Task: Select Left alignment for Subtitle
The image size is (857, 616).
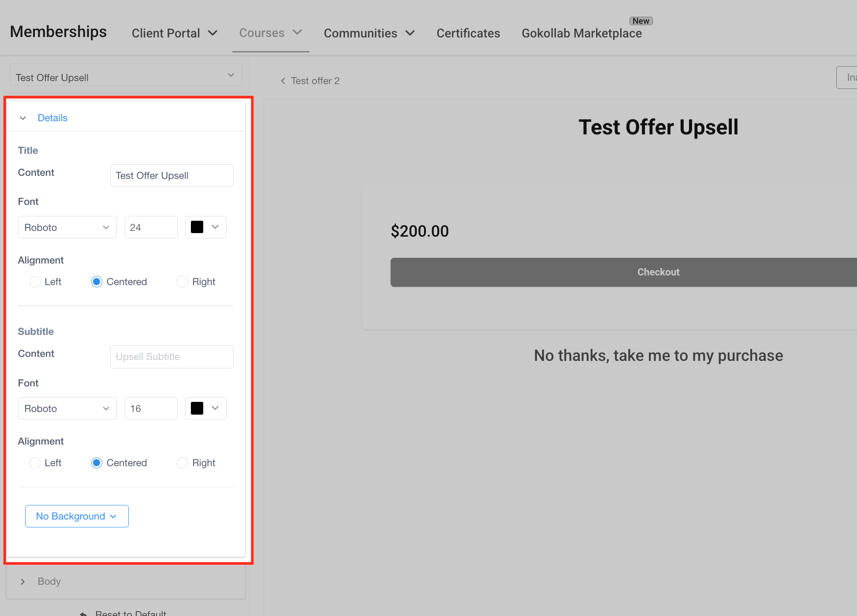Action: [x=35, y=463]
